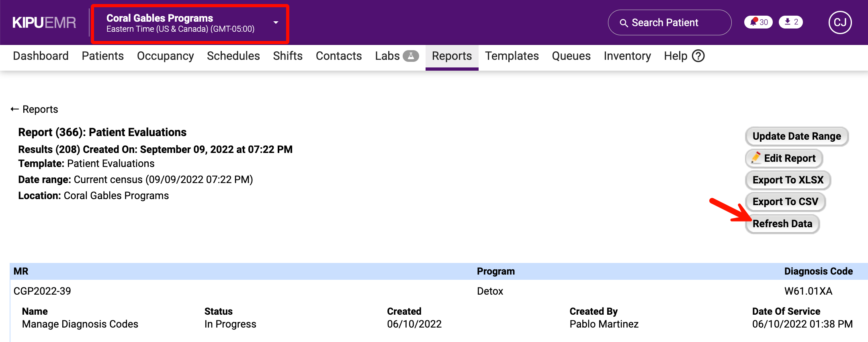Expand the Coral Gables Programs location dropdown
The image size is (868, 342).
click(276, 23)
